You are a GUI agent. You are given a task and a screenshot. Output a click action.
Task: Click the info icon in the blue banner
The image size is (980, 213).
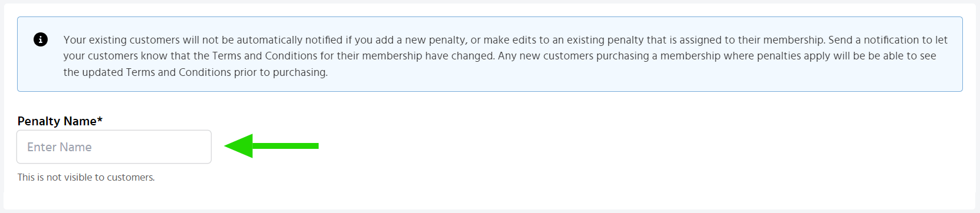[x=41, y=39]
